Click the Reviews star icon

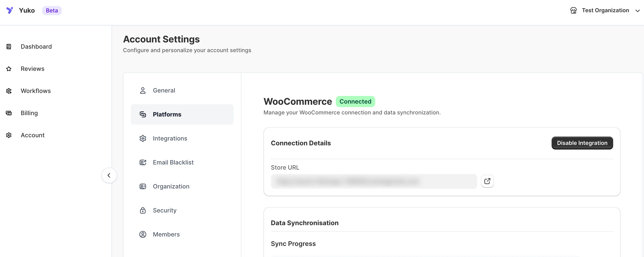pos(9,69)
